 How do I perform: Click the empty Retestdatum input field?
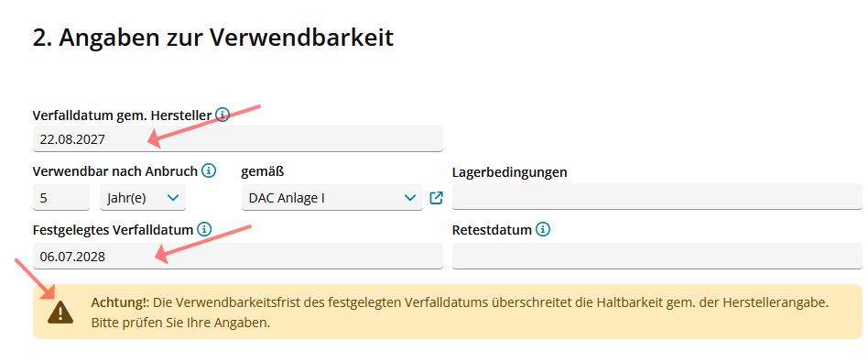coord(657,257)
